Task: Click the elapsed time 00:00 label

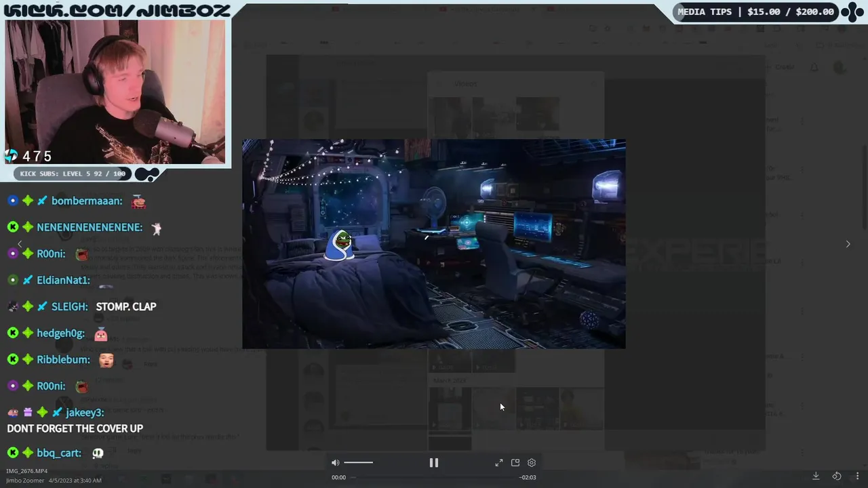Action: coord(338,477)
